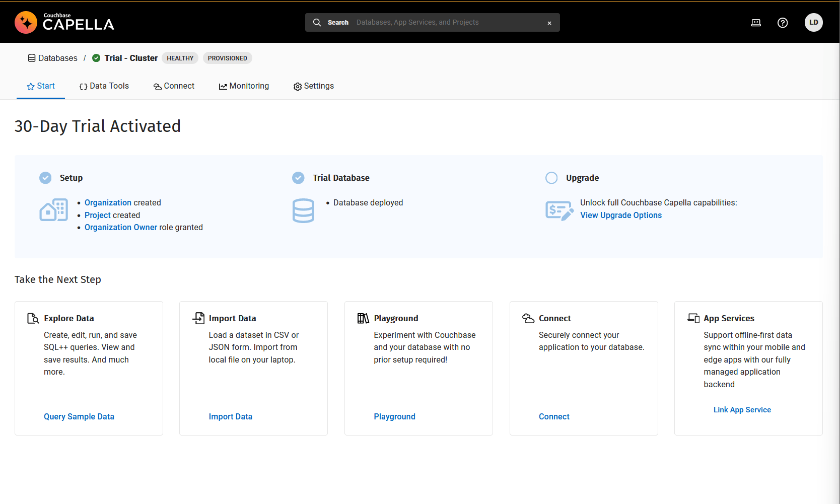This screenshot has width=840, height=504.
Task: Open the Organization link
Action: click(x=108, y=203)
